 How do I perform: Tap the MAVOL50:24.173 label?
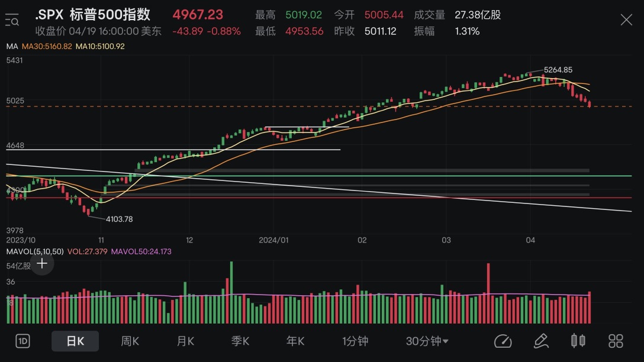coord(141,251)
